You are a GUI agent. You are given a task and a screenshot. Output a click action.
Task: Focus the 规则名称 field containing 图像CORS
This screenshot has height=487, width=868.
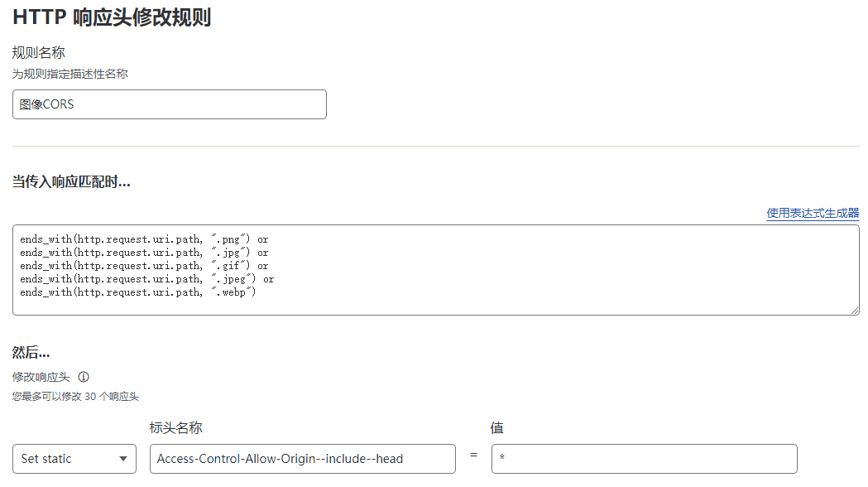[x=169, y=104]
